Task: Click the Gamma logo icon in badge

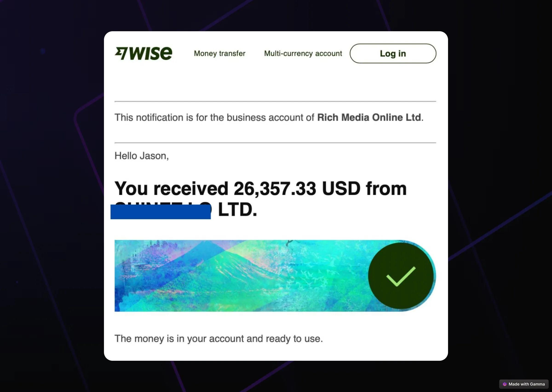Action: (505, 384)
